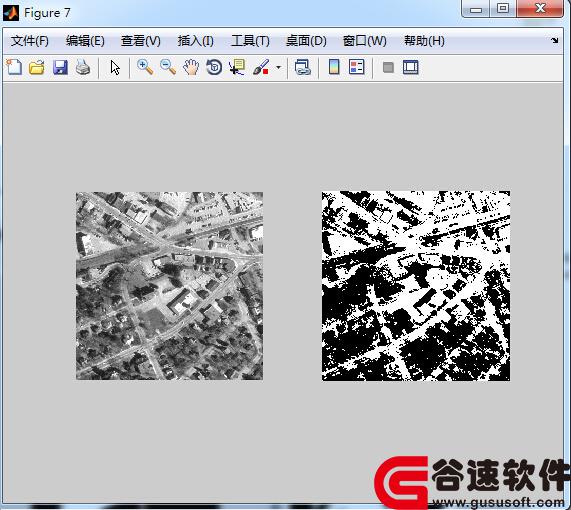Screen dimensions: 571x510
Task: Select the Rotate 3D tool
Action: [x=214, y=67]
